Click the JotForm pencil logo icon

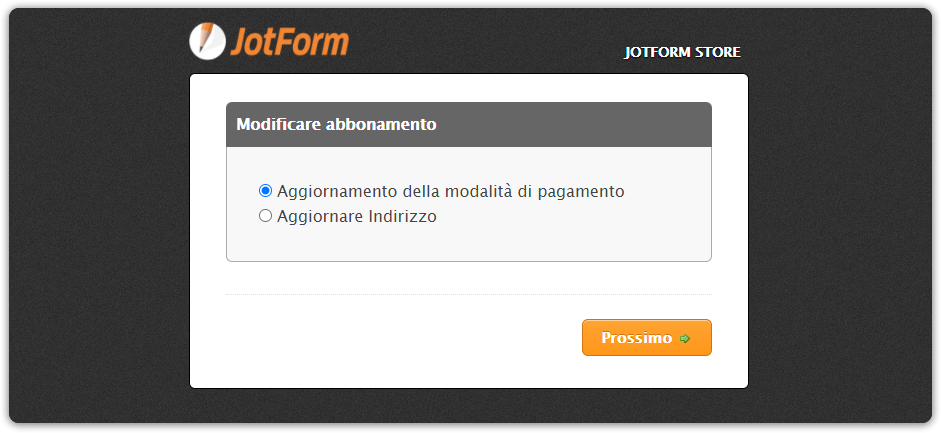208,40
